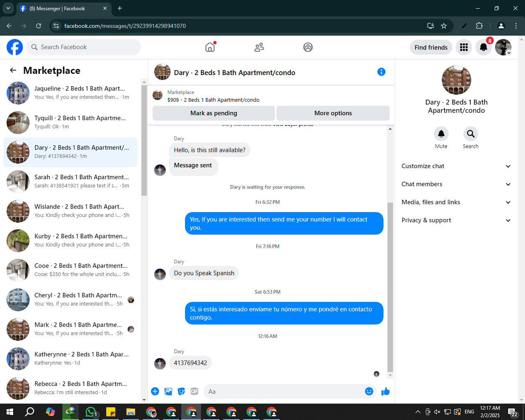The image size is (525, 420).
Task: Click the browser address bar URL
Action: click(x=125, y=26)
